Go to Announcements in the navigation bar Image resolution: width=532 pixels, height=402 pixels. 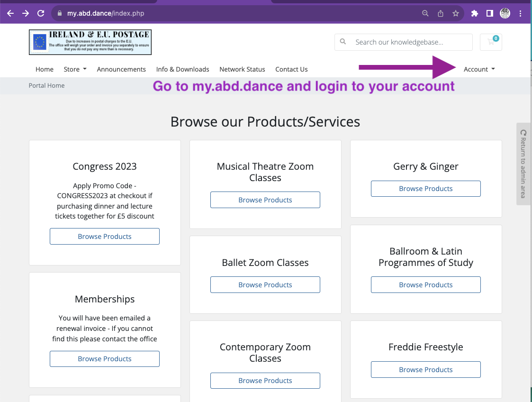pos(121,69)
